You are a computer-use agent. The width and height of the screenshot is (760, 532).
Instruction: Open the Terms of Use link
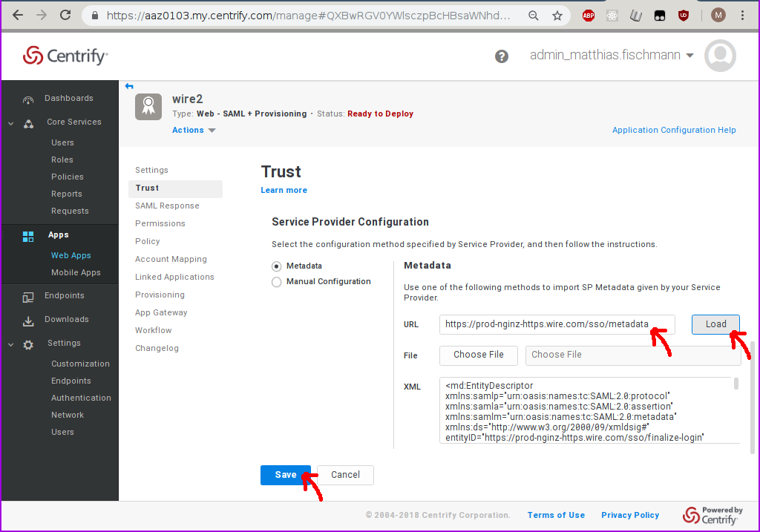tap(556, 516)
